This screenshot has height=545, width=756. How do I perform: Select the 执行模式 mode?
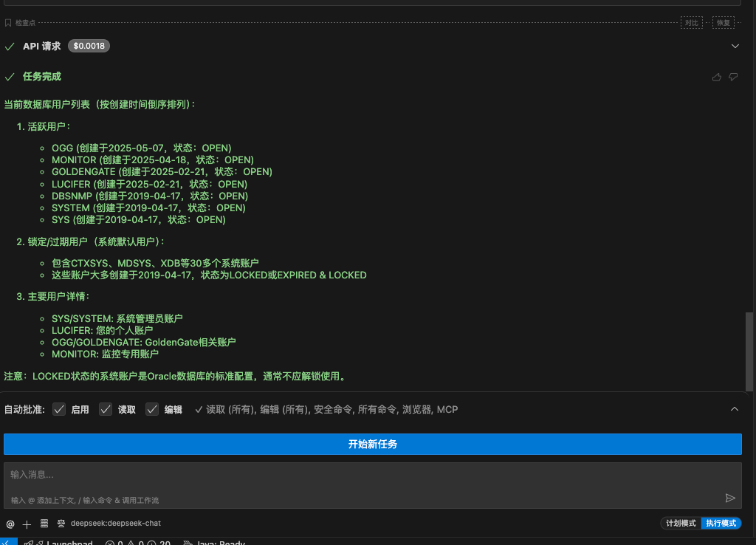(x=721, y=523)
